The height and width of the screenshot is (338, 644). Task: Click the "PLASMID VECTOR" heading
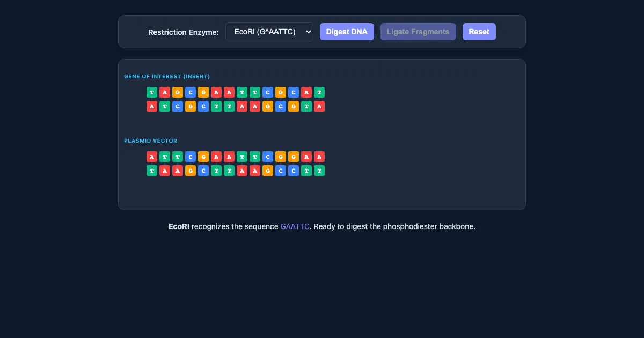[151, 141]
